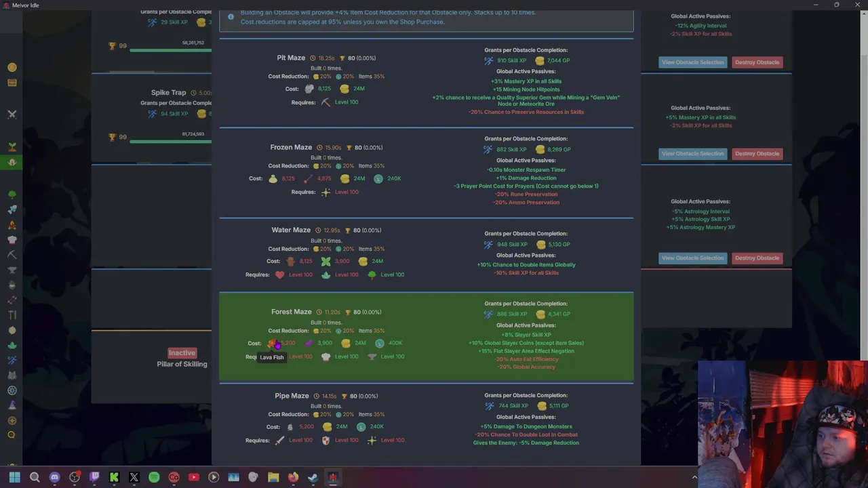The image size is (868, 488).
Task: Click the shield requirement icon in Pipe Maze
Action: 325,441
